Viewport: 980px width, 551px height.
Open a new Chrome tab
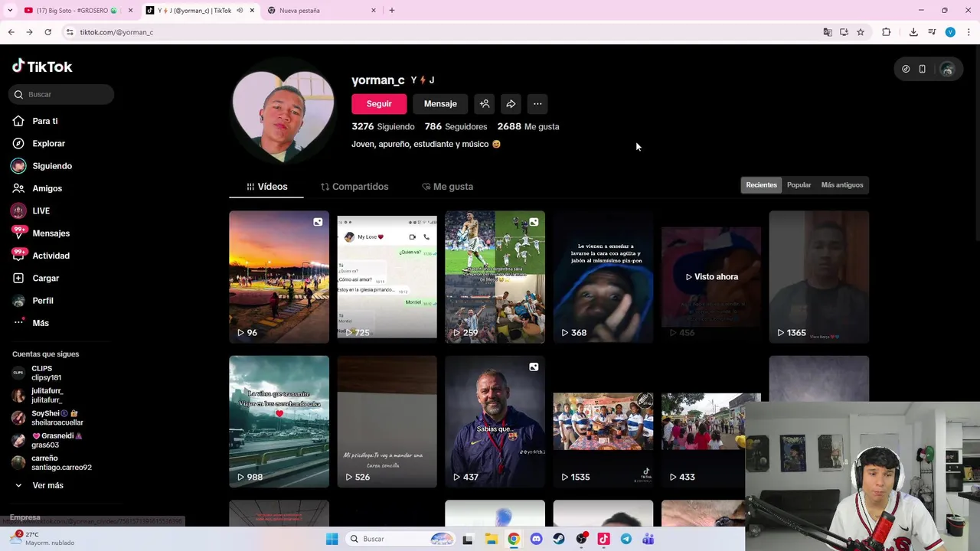pos(392,11)
